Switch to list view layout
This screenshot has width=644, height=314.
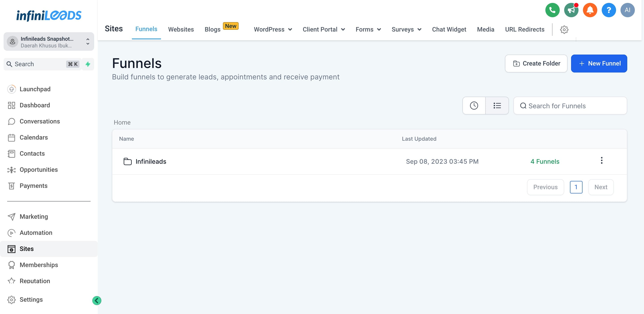(x=497, y=106)
